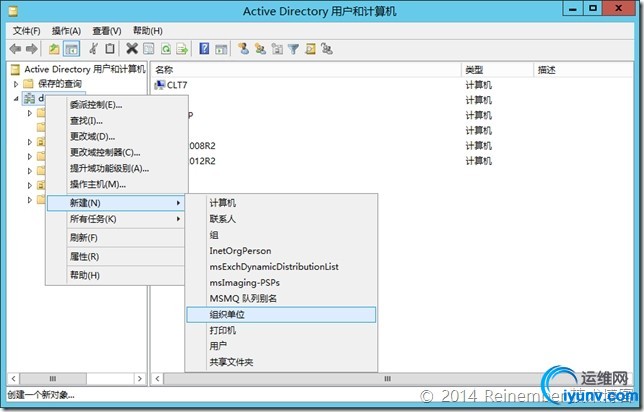Image resolution: width=644 pixels, height=412 pixels.
Task: Click the Copy clipboard icon
Action: (110, 49)
